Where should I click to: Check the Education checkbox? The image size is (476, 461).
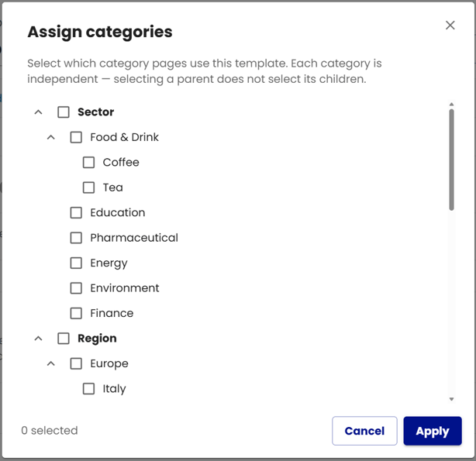pyautogui.click(x=76, y=212)
